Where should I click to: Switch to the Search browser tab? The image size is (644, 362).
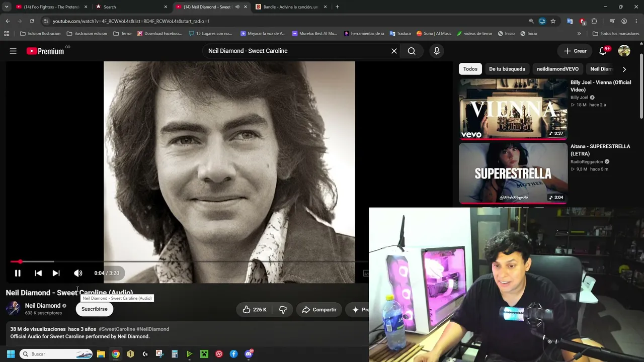click(x=131, y=7)
